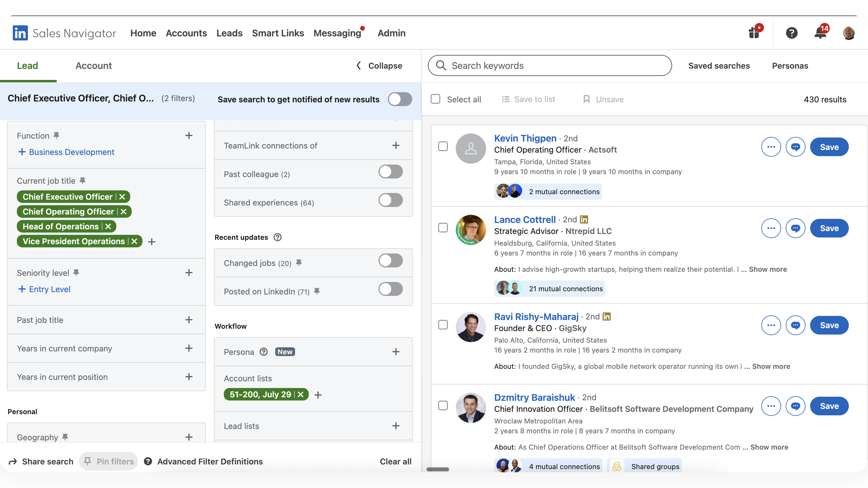Select Lance Cottrell's checkbox
Viewport: 868px width, 488px height.
pos(443,228)
